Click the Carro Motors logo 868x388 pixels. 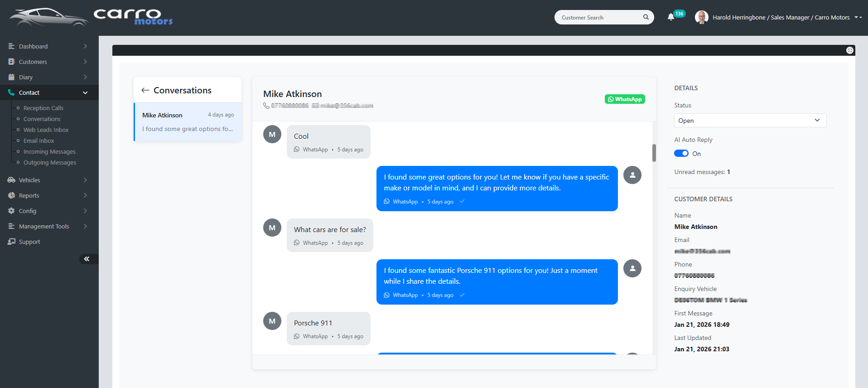pos(91,17)
